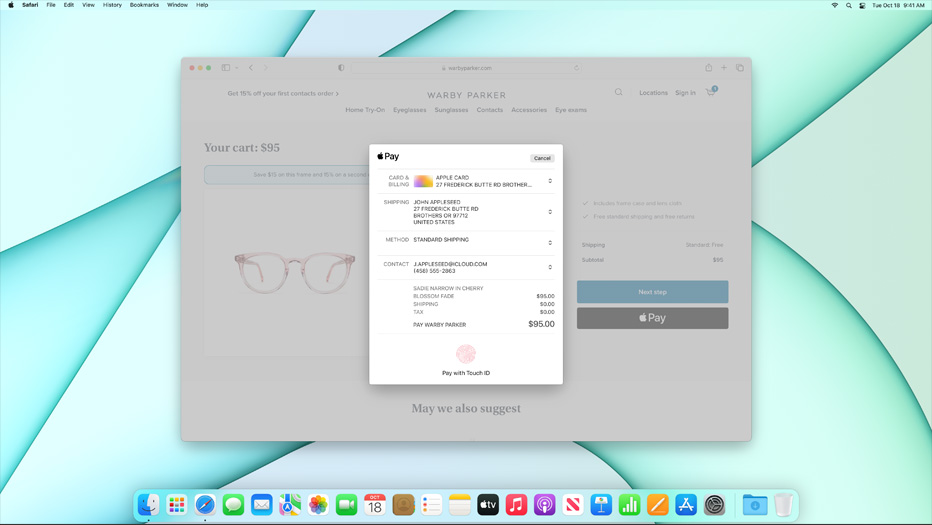The image size is (932, 525).
Task: Launch Mail from the Dock
Action: pos(262,505)
